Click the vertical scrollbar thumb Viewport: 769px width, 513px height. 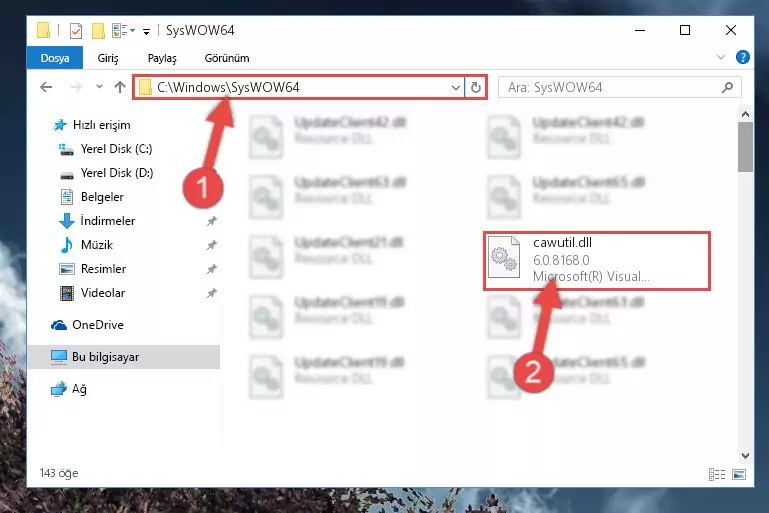745,147
